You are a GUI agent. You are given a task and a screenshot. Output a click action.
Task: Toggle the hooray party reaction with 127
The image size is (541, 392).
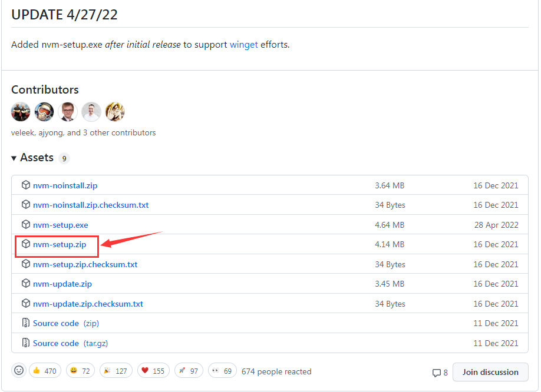click(116, 371)
